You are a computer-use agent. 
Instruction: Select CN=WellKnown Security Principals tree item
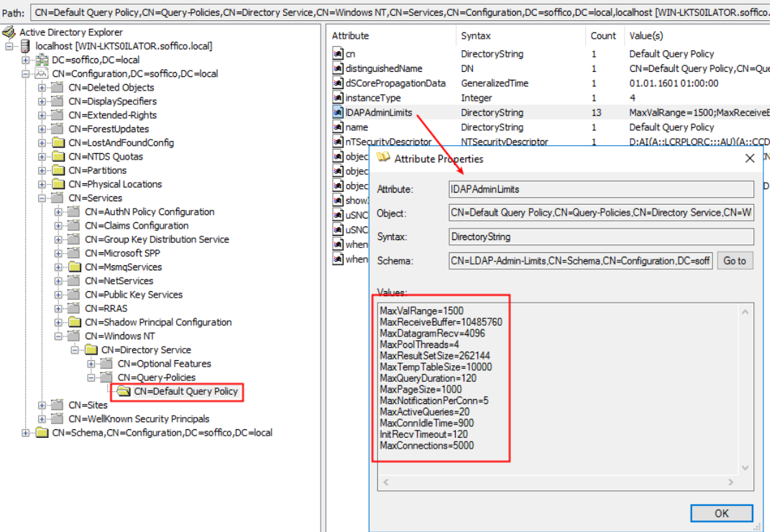[138, 418]
